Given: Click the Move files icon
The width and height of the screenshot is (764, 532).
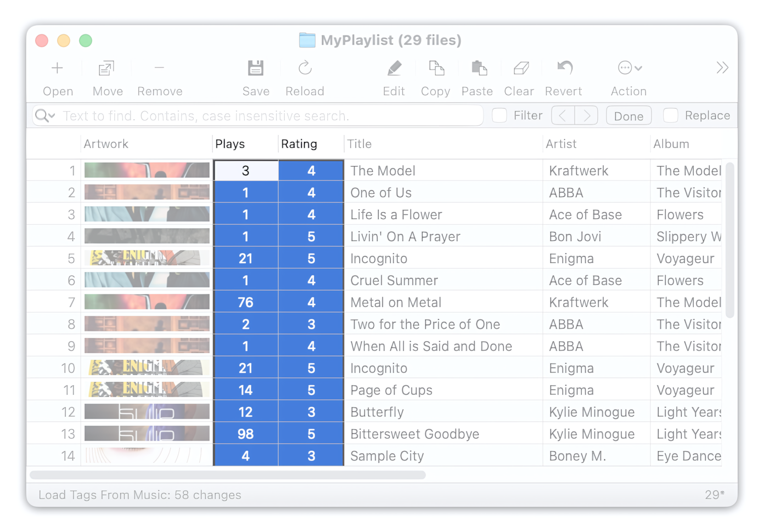Looking at the screenshot, I should point(106,68).
